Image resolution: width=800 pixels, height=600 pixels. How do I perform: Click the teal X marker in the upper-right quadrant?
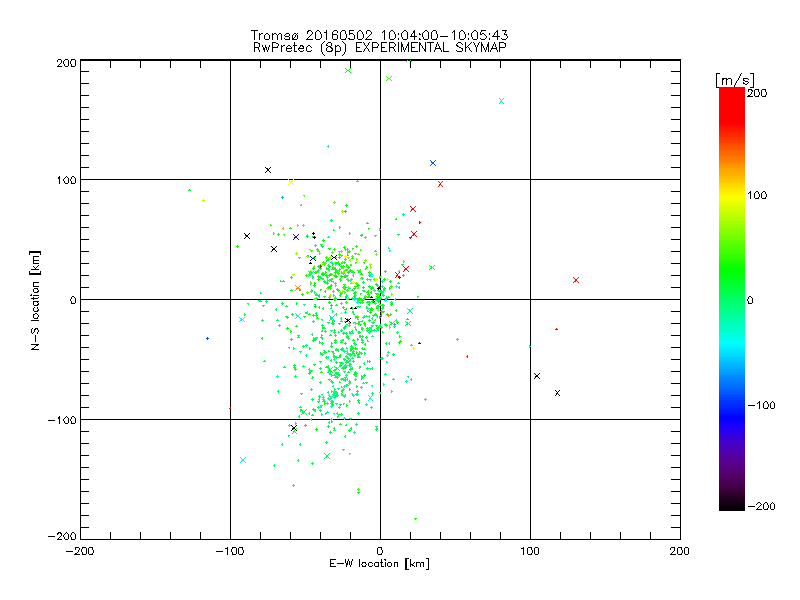coord(502,101)
